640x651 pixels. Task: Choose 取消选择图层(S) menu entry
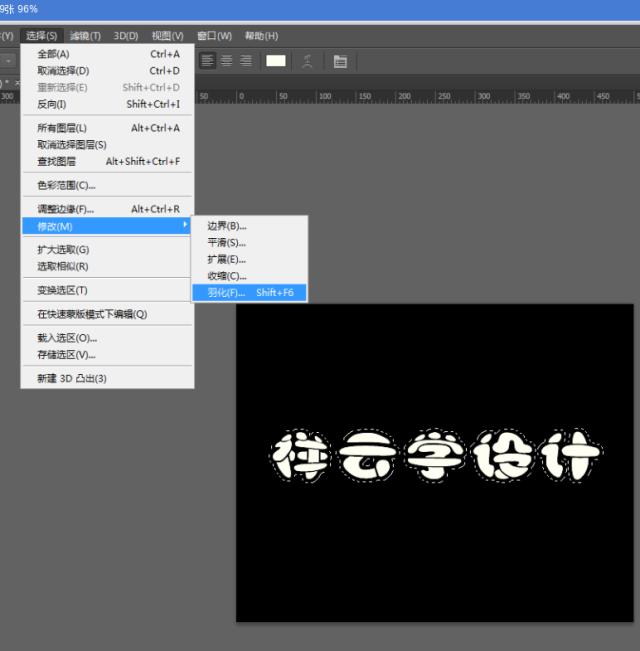pos(107,144)
